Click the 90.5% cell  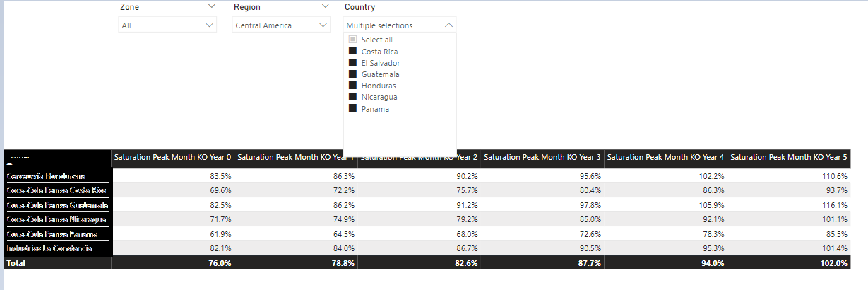click(542, 248)
